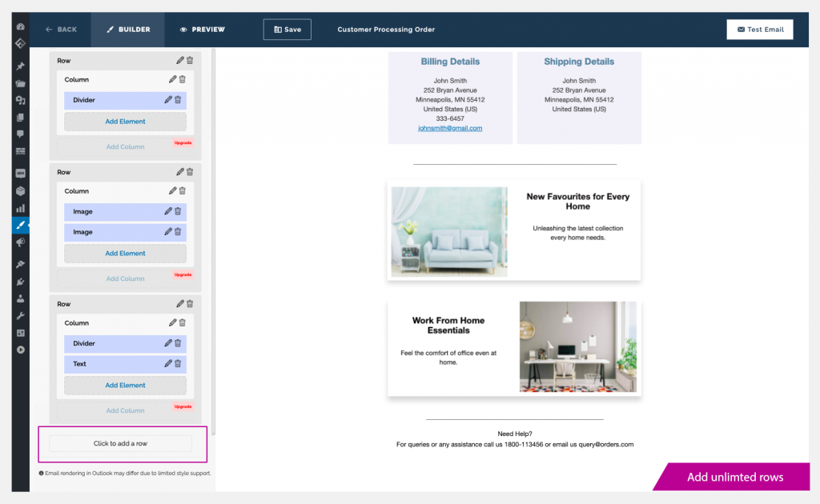Screen dimensions: 820x504
Task: Delete the row containing the Text element
Action: point(190,304)
